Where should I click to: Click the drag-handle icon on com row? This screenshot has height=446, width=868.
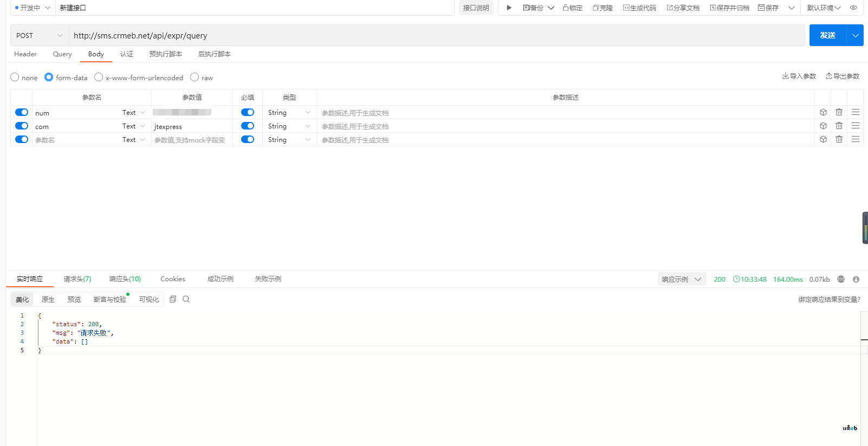856,126
